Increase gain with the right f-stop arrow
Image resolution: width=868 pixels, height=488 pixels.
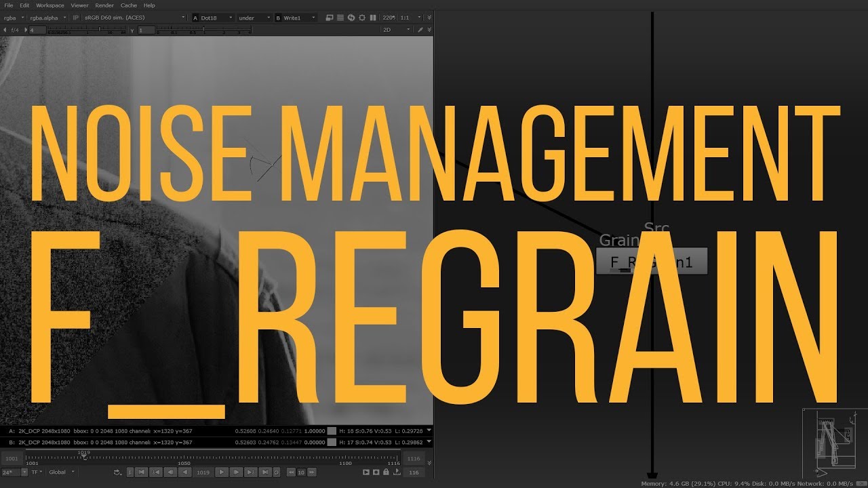point(26,30)
